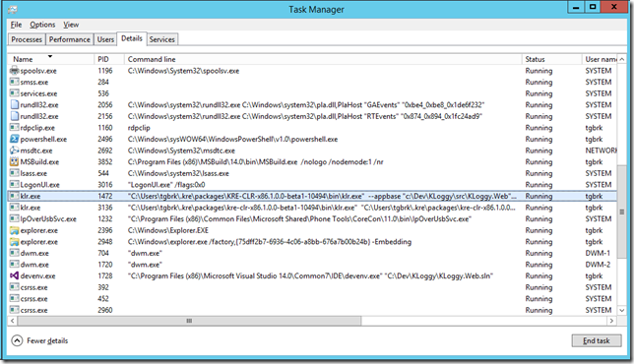Screen dimensions: 634x364
Task: Click the powershell.exe icon
Action: 14,139
